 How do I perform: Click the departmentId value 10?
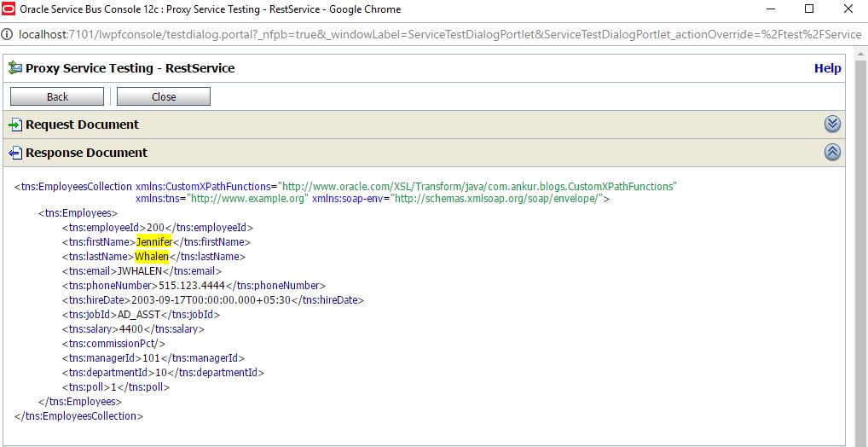coord(162,372)
